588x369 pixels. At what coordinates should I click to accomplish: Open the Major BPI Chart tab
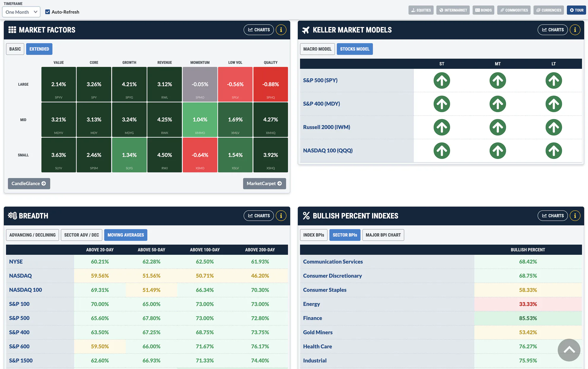(383, 235)
